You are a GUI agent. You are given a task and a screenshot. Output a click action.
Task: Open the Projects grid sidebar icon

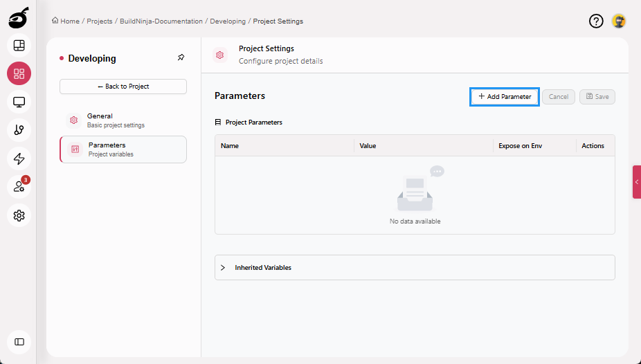click(x=19, y=73)
